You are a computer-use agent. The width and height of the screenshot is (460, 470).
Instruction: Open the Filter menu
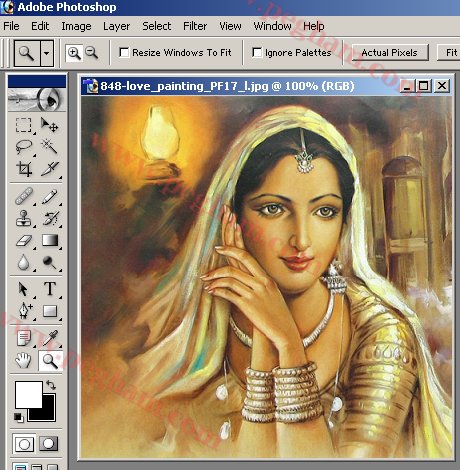pos(195,26)
